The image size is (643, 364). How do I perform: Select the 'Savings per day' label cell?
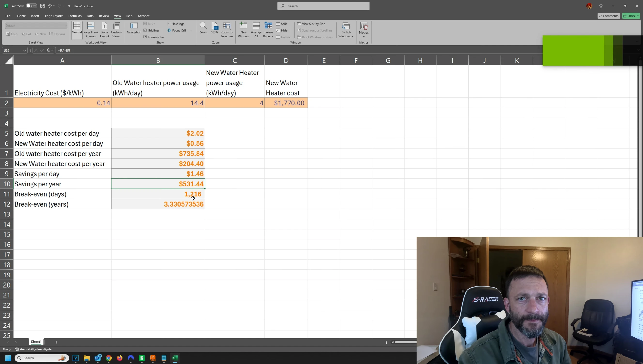point(62,174)
